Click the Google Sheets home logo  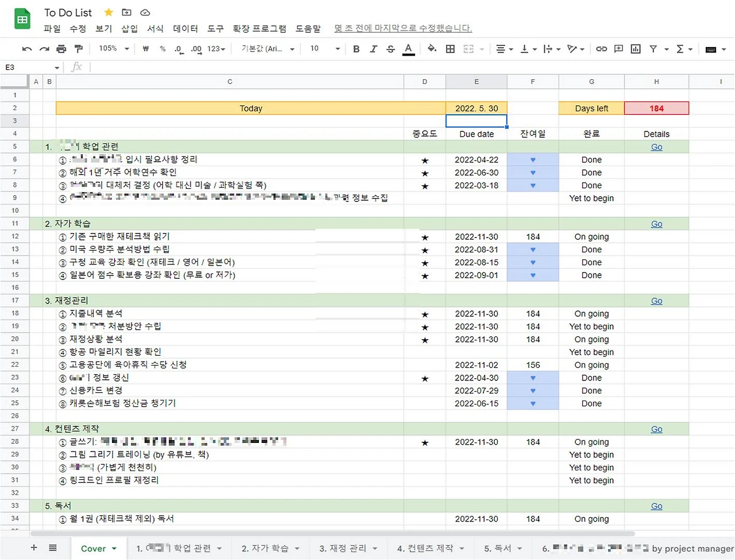22,20
